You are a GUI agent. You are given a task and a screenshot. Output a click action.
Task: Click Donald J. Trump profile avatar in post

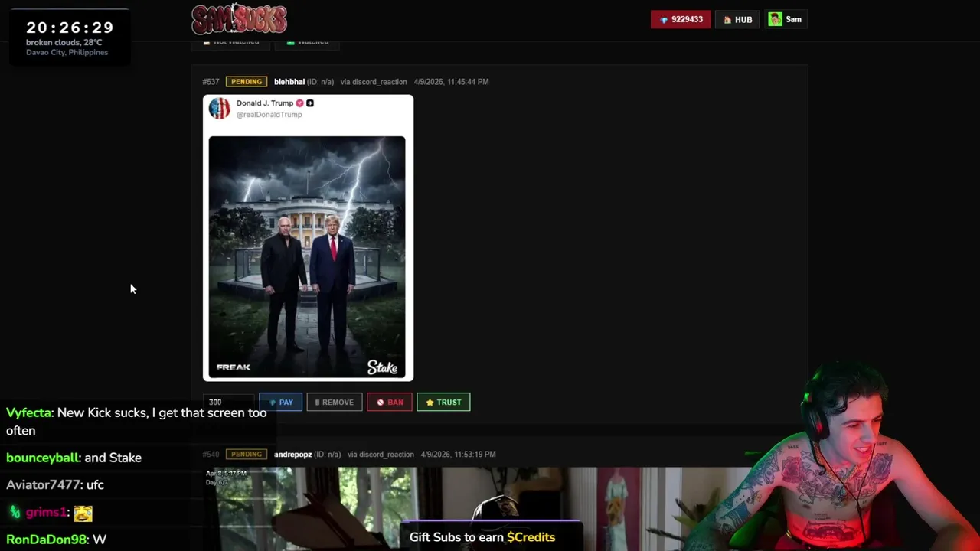tap(220, 108)
